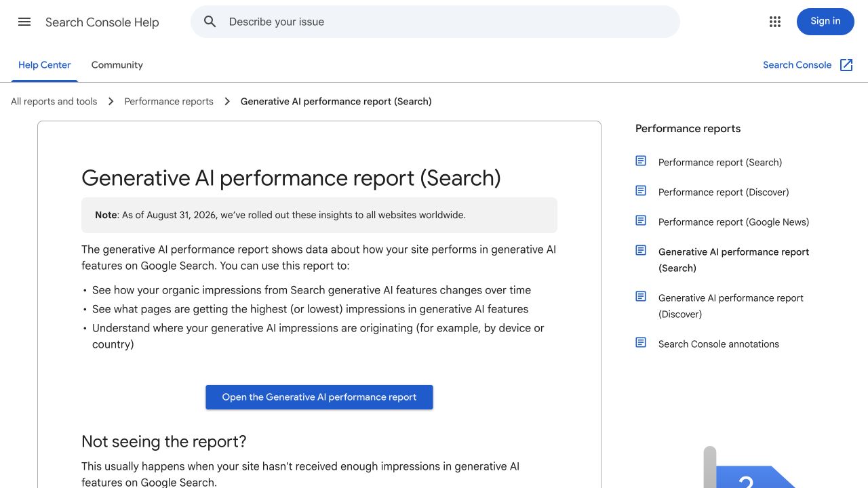Go to Search Console link

click(x=797, y=65)
